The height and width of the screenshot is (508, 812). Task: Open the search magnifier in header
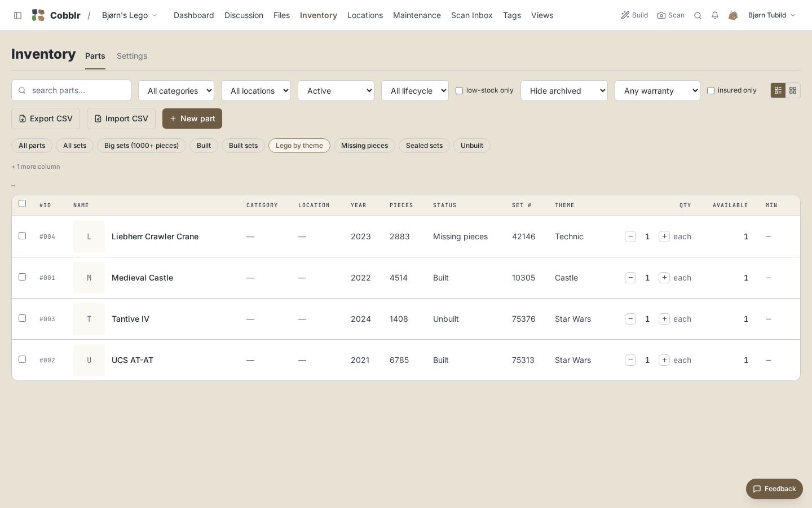pos(698,15)
